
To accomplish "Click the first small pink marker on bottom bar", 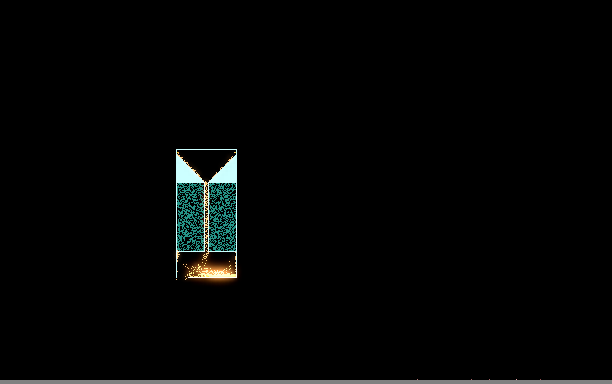I will coord(417,379).
